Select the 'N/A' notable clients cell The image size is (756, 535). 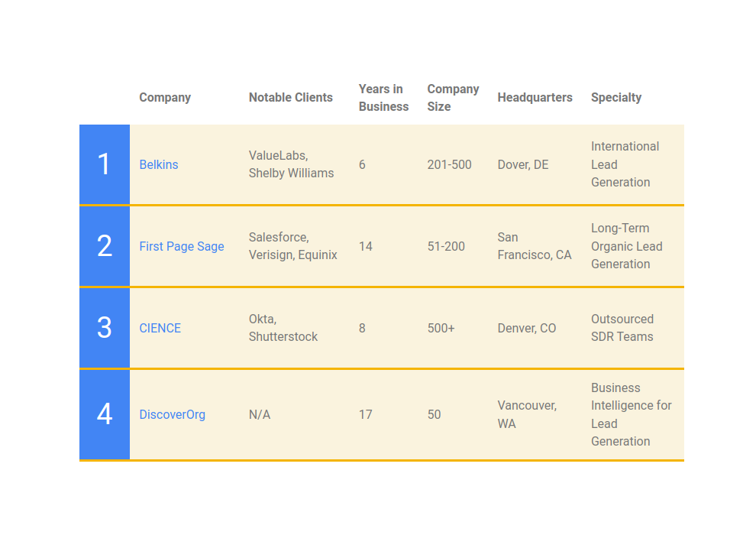[260, 414]
